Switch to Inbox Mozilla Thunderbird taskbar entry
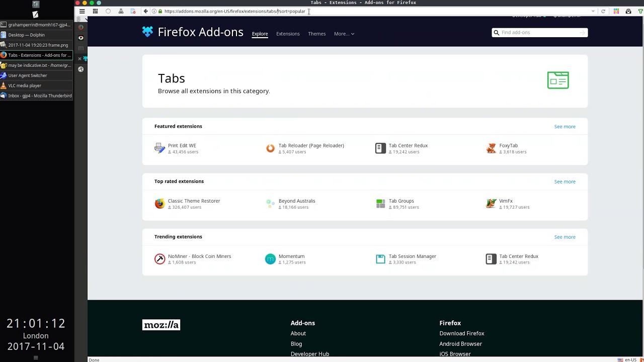Image resolution: width=644 pixels, height=362 pixels. click(36, 96)
